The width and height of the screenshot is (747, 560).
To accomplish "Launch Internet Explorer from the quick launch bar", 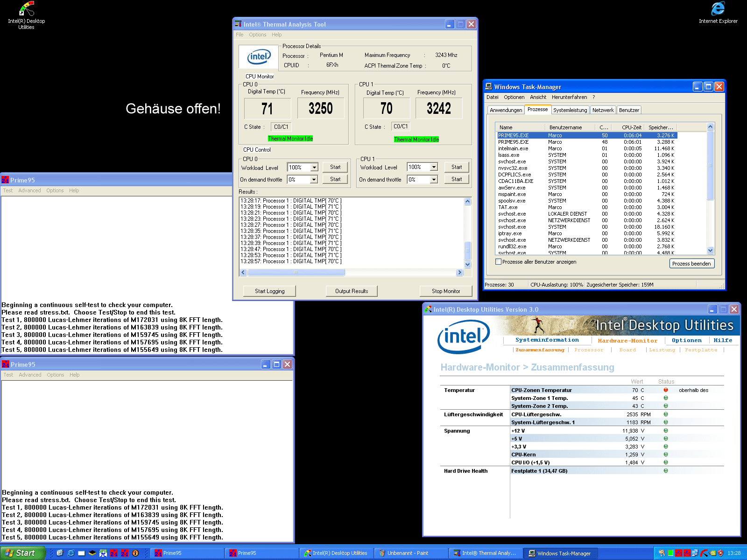I will click(x=70, y=553).
